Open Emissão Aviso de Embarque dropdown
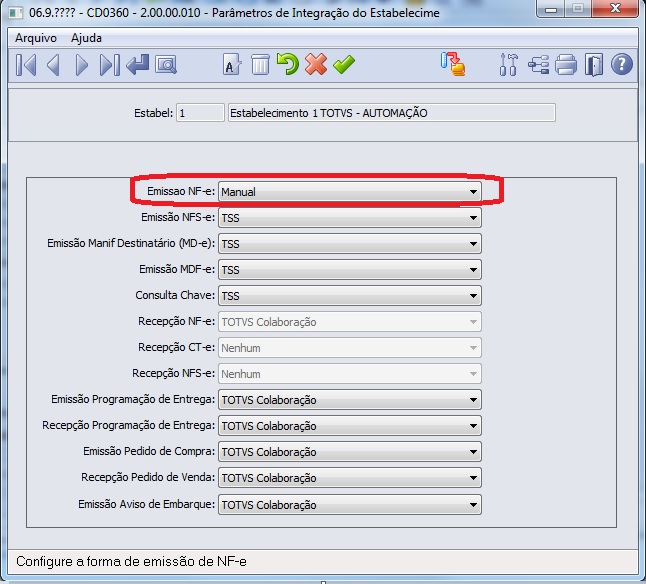 tap(349, 505)
